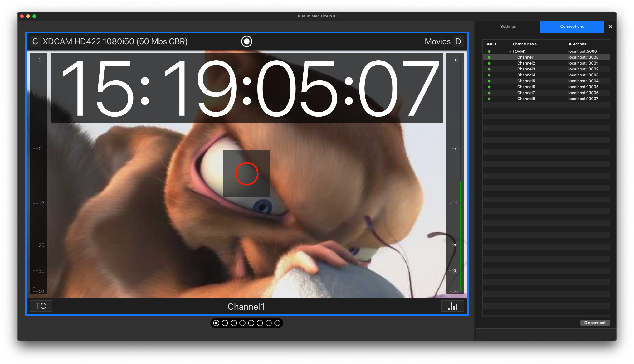634x364 pixels.
Task: Select seventh channel page dot
Action: (269, 323)
